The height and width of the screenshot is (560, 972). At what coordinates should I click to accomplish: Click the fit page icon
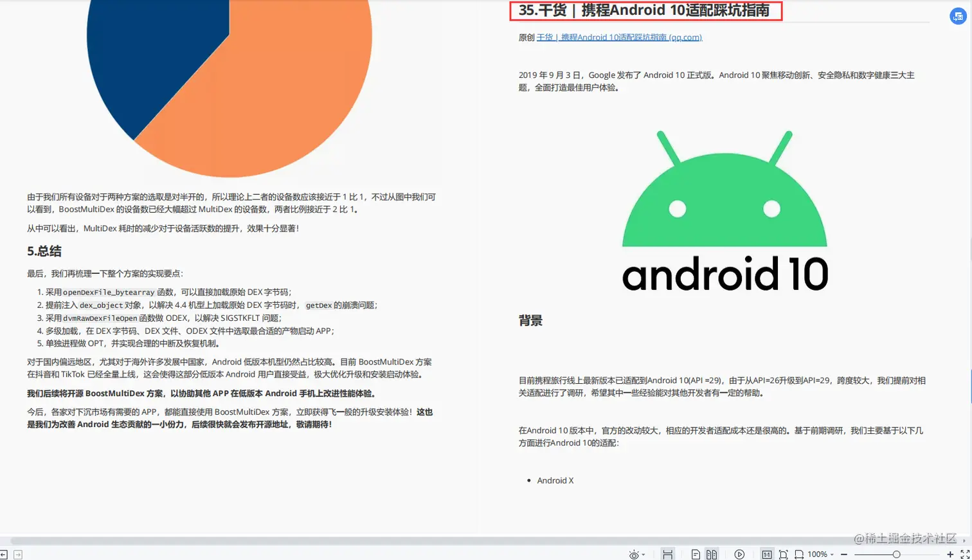(783, 554)
